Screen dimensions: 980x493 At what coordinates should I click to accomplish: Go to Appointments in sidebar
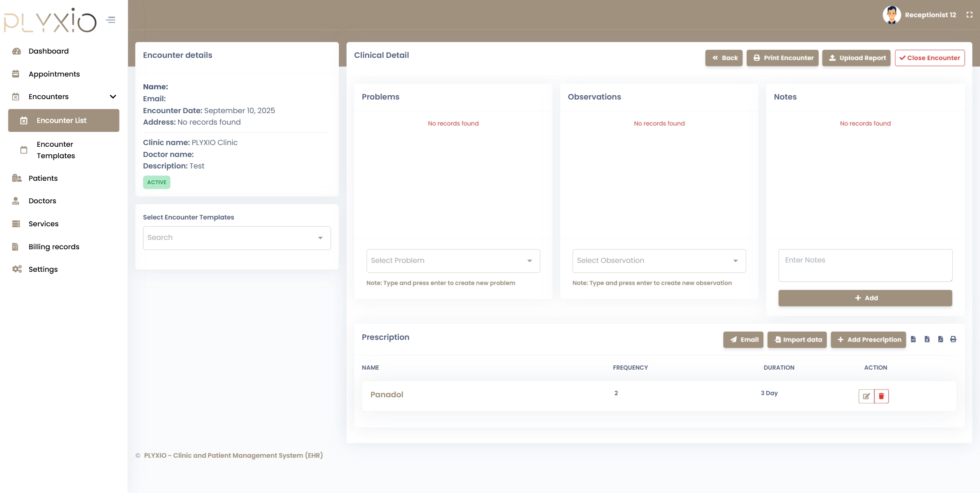[54, 74]
